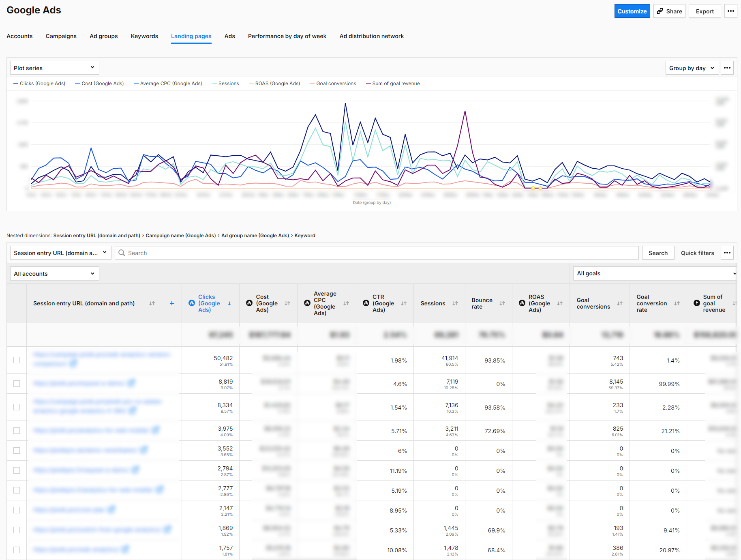Open the Plot series dropdown

[54, 68]
